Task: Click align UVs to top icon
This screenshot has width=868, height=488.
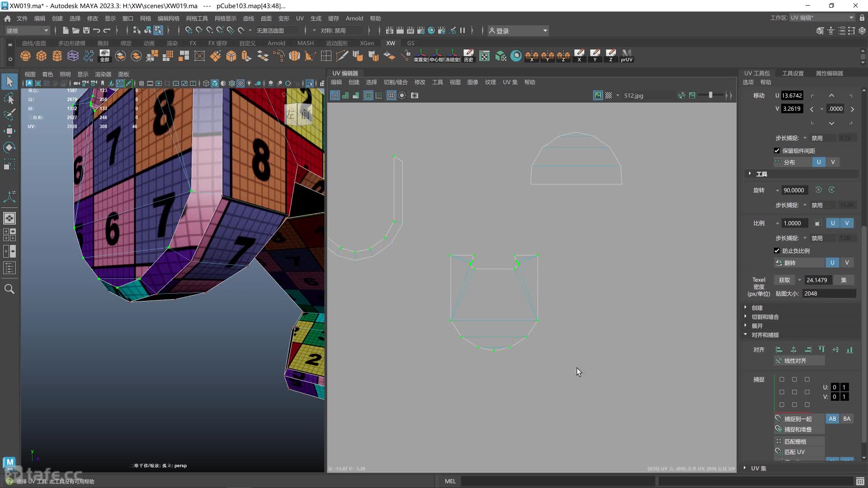Action: click(821, 349)
